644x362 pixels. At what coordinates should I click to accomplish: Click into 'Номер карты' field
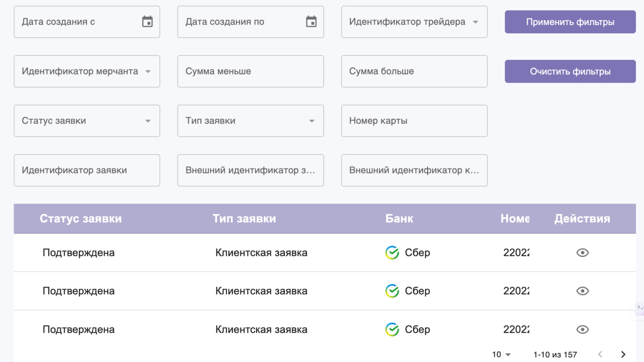414,121
